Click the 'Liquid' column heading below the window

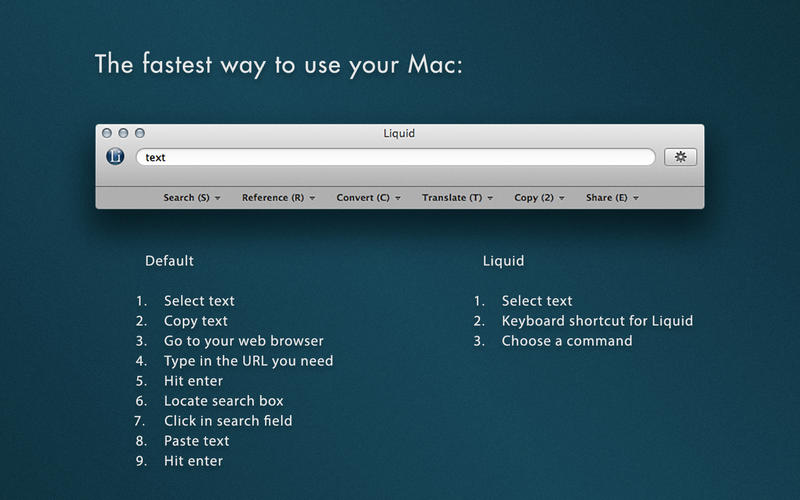tap(503, 261)
